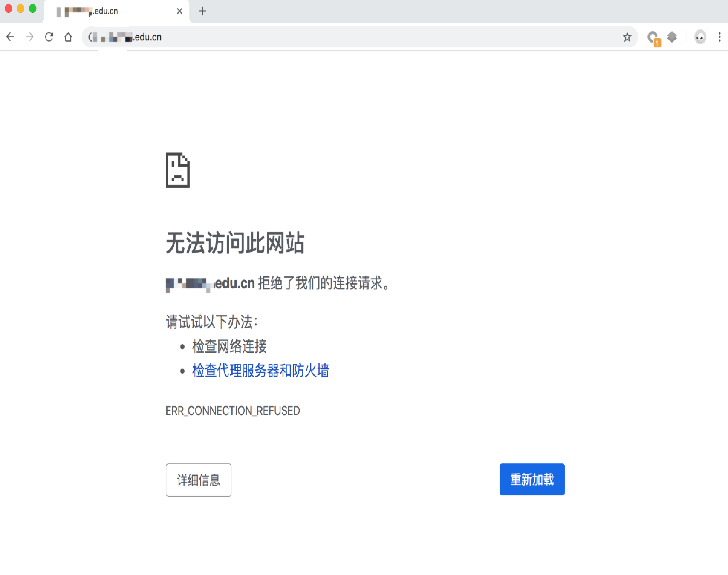Click the 重新加载 reload button

(532, 479)
